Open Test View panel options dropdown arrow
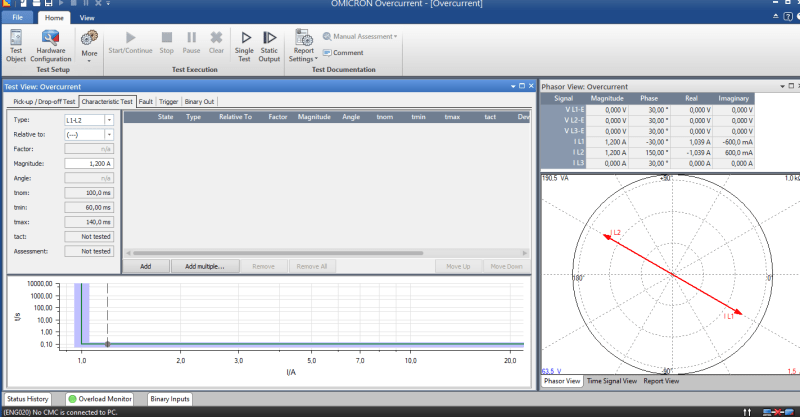 pyautogui.click(x=513, y=86)
